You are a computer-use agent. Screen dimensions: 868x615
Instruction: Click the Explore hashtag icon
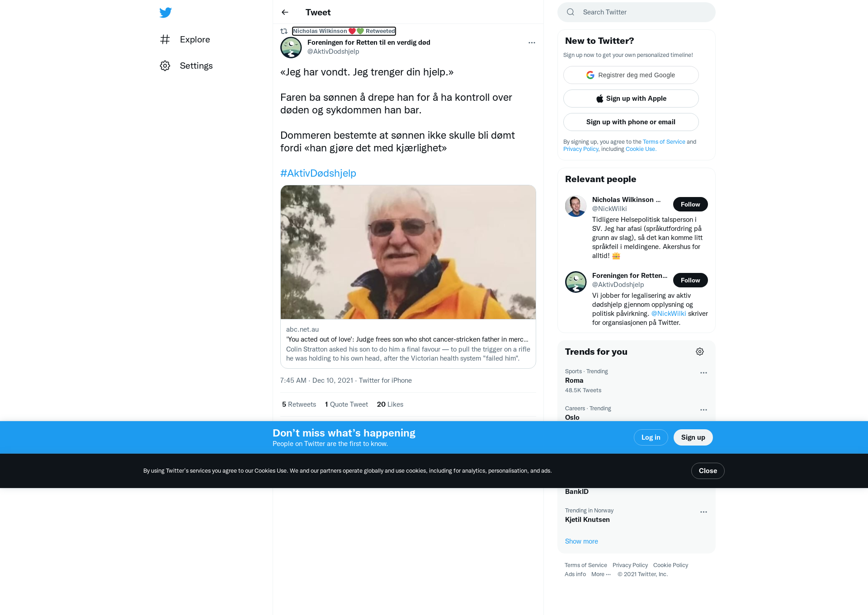pos(165,39)
